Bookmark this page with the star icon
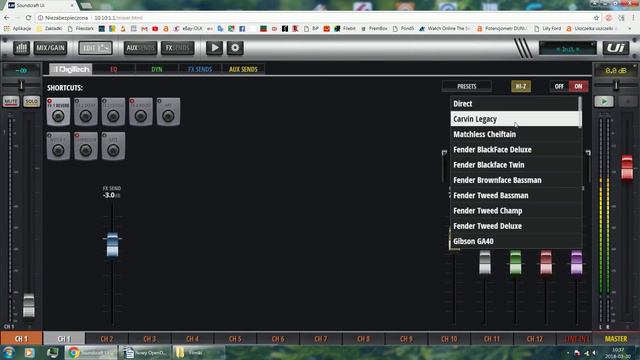This screenshot has height=360, width=640. coord(596,18)
